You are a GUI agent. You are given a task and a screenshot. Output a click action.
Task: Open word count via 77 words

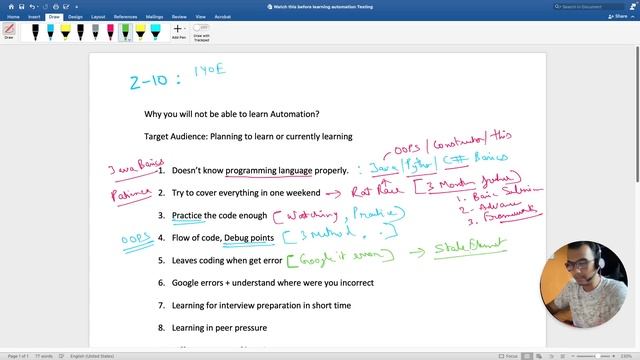pos(44,356)
